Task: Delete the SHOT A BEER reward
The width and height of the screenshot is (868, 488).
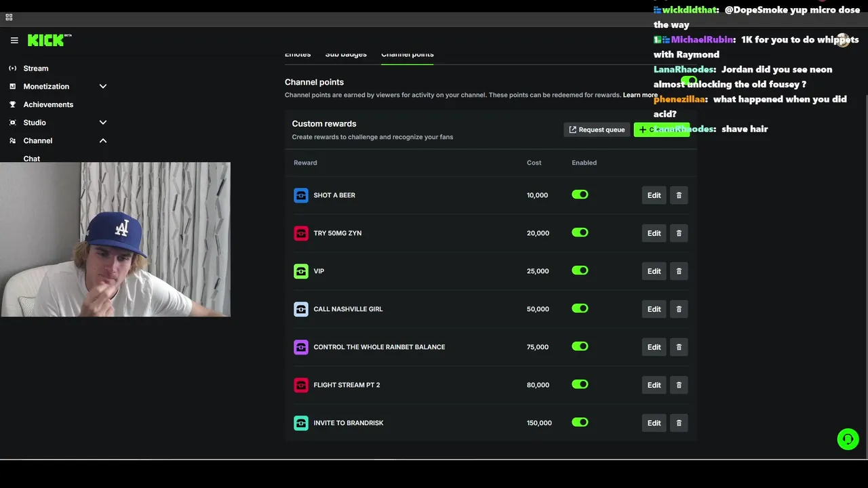Action: (679, 195)
